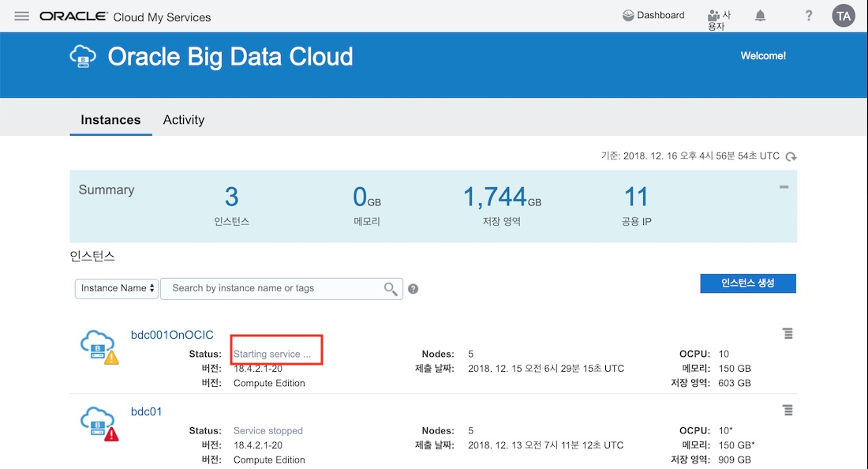Open the TA user avatar menu
This screenshot has height=469, width=868.
pos(844,16)
